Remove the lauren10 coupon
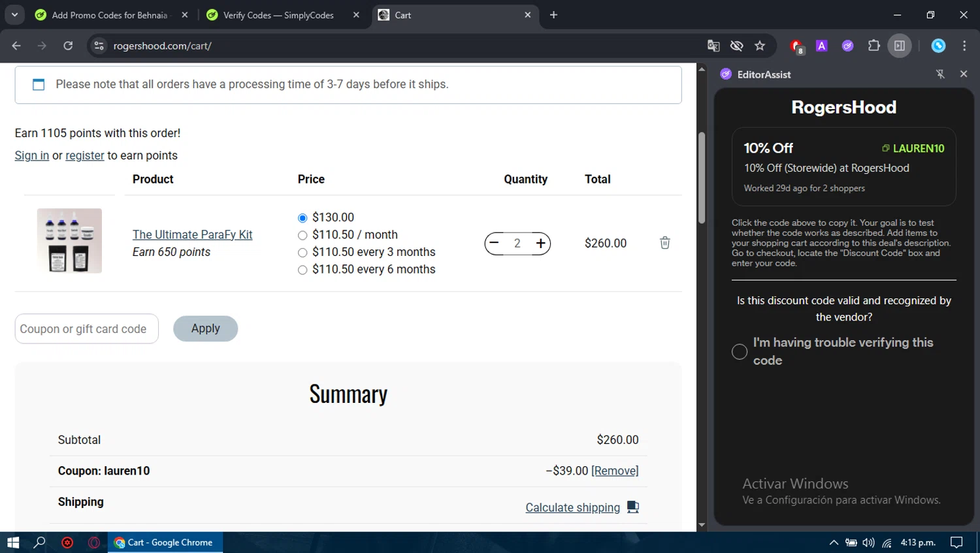This screenshot has height=553, width=980. click(615, 471)
